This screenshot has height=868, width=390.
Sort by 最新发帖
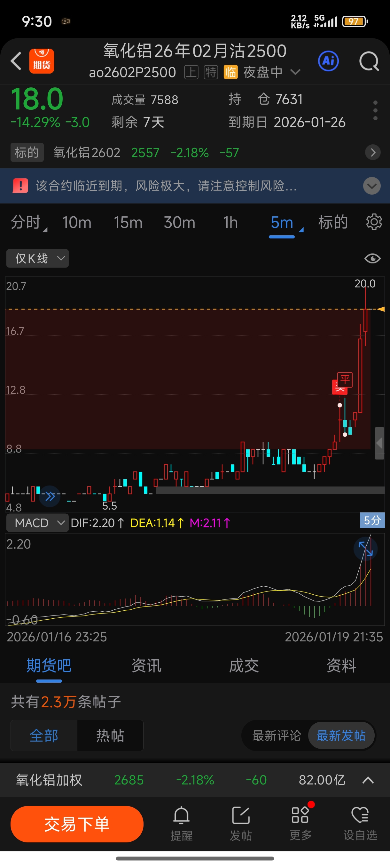pyautogui.click(x=341, y=735)
